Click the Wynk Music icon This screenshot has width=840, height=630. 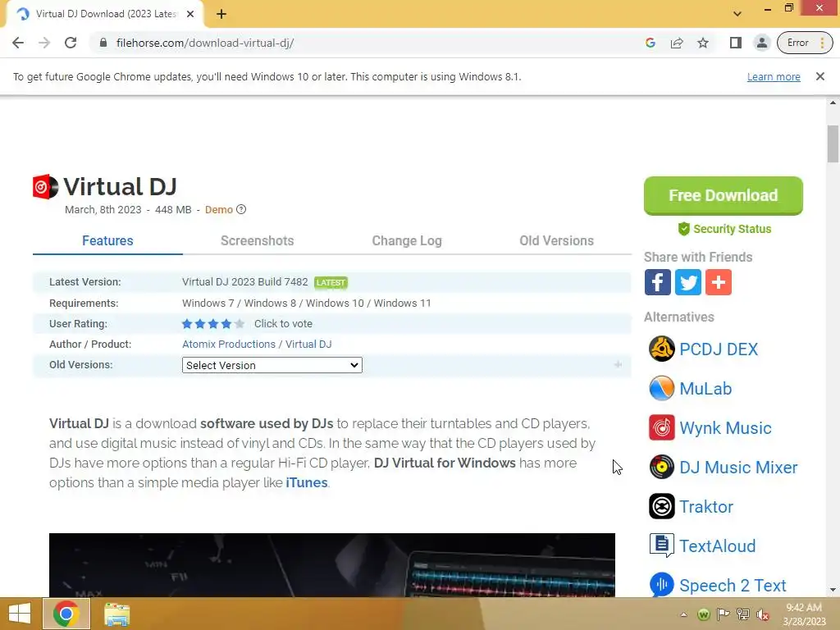click(x=662, y=427)
